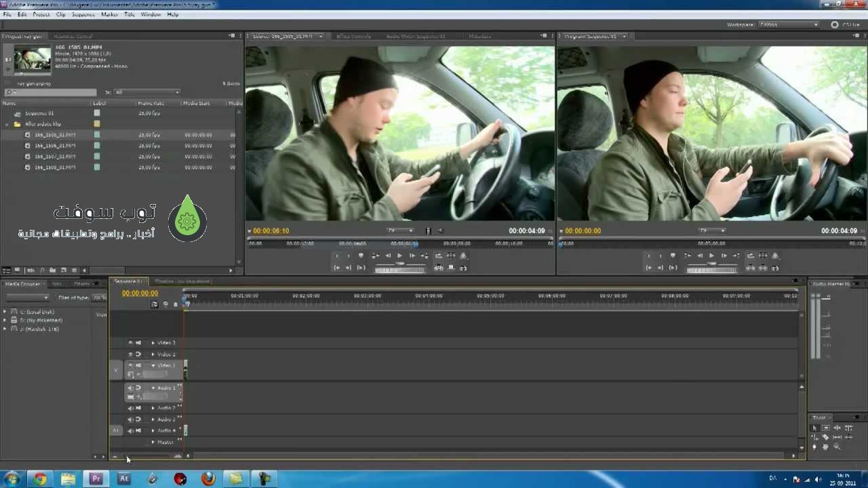Click Safe Margins button in Source monitor
The height and width of the screenshot is (488, 868).
[450, 256]
